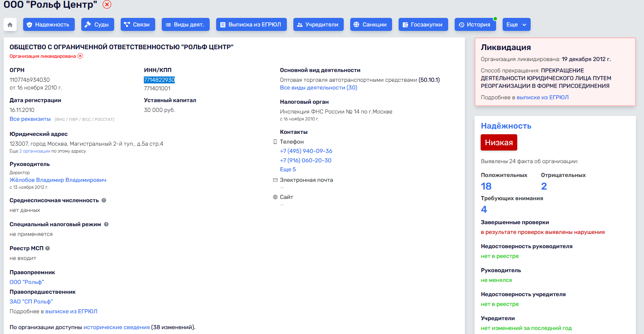This screenshot has width=644, height=334.
Task: Click the help icon next to Специальный налоговый режим
Action: click(x=106, y=224)
